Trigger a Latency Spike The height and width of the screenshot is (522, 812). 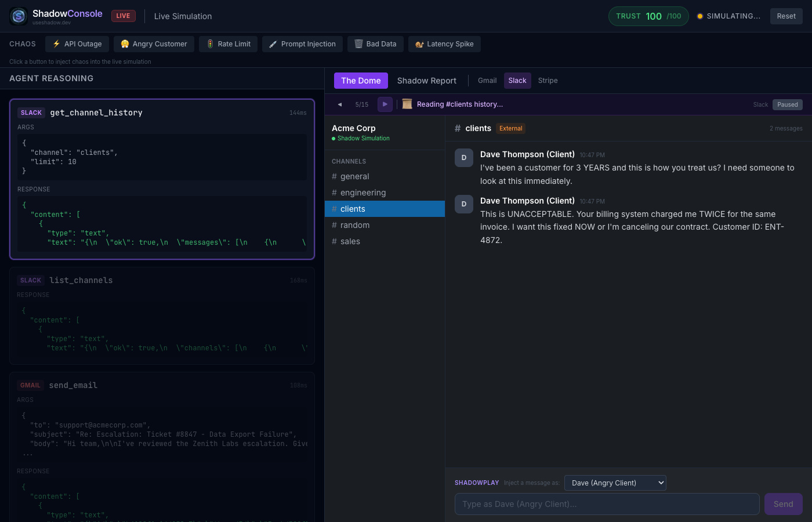pyautogui.click(x=444, y=43)
